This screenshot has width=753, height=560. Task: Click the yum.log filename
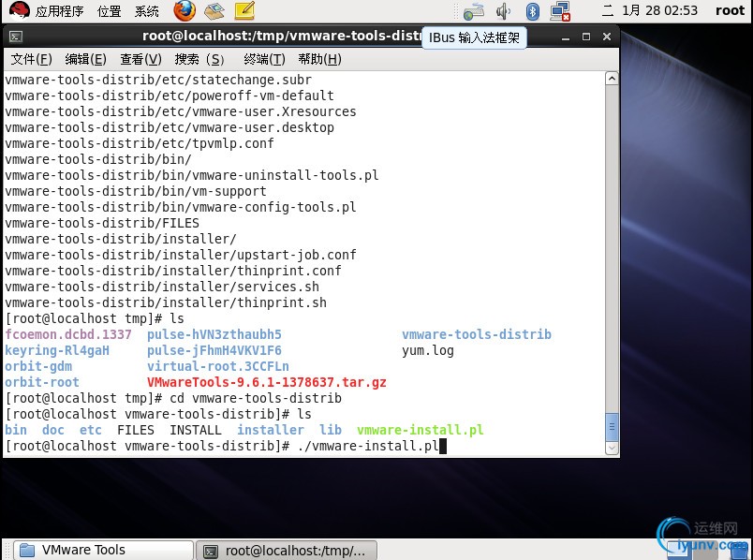click(x=427, y=350)
